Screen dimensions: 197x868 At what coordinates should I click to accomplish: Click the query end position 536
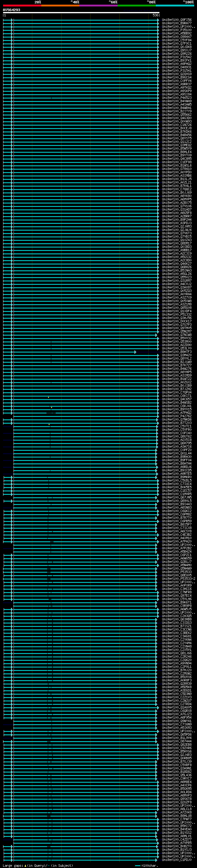(x=155, y=15)
